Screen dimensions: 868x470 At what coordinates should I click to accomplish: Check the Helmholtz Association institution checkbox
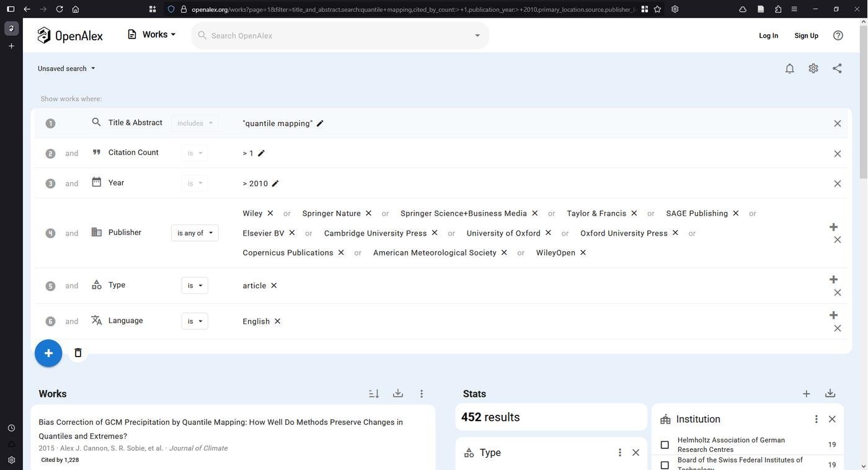(665, 445)
